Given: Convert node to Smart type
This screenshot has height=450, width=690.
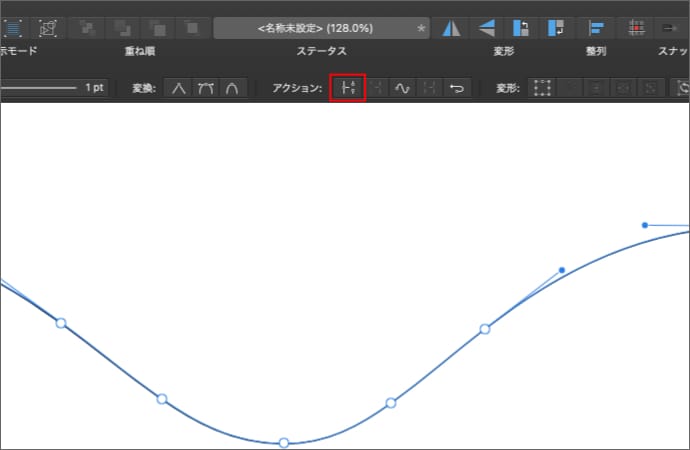Looking at the screenshot, I should 231,88.
